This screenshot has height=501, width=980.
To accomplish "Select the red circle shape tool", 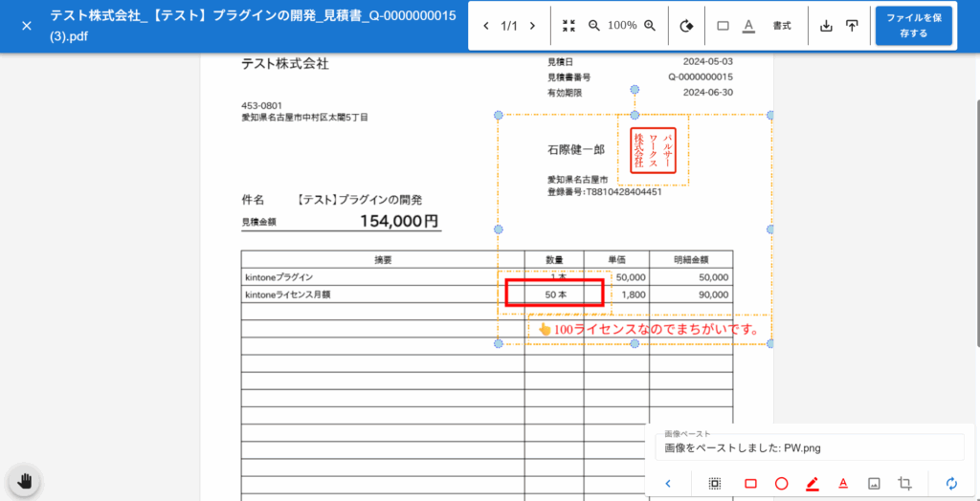I will pyautogui.click(x=781, y=484).
